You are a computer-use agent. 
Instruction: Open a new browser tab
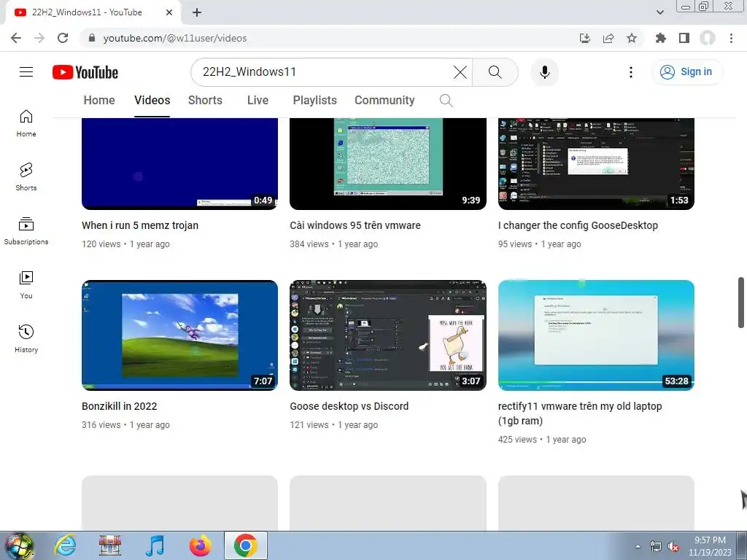tap(197, 12)
